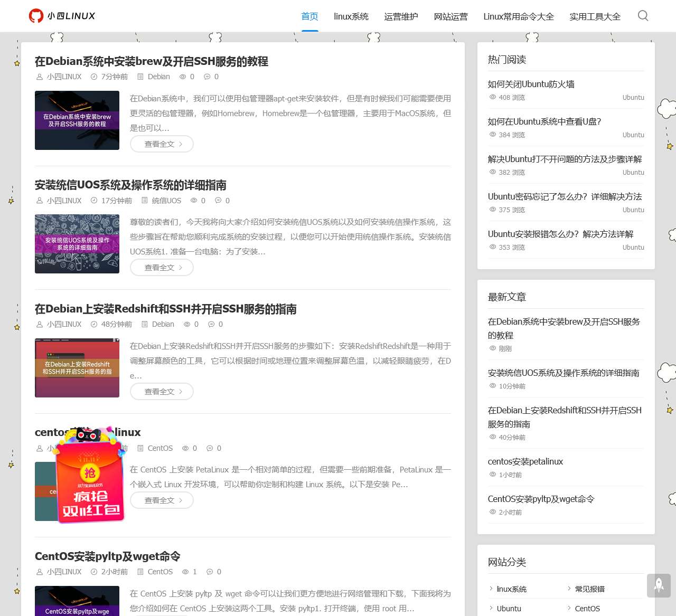Open the search magnifier icon in header
The width and height of the screenshot is (676, 616).
tap(643, 16)
